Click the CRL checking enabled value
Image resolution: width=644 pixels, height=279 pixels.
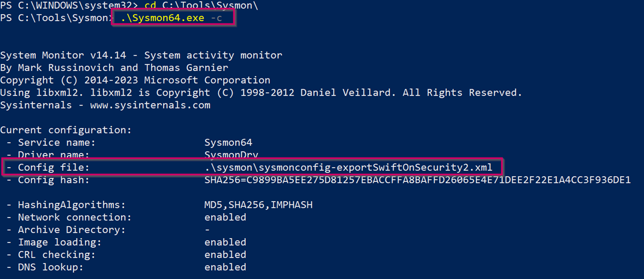click(225, 255)
